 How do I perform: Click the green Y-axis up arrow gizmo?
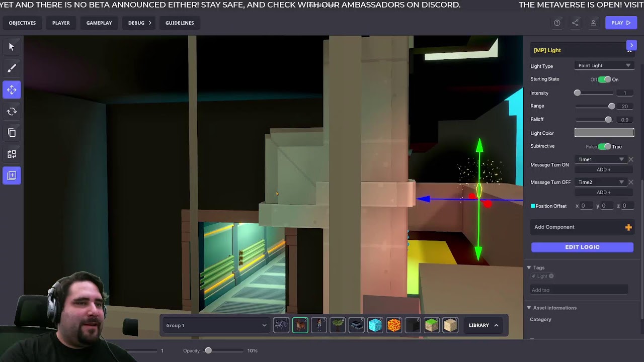[479, 145]
